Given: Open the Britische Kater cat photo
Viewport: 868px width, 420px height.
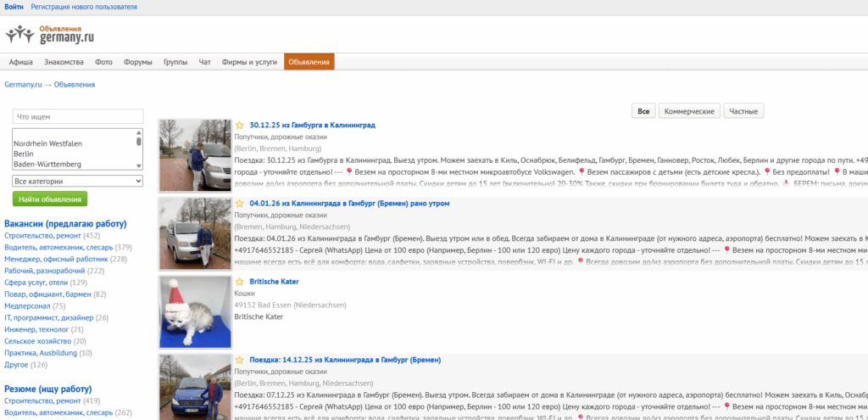Looking at the screenshot, I should 195,311.
